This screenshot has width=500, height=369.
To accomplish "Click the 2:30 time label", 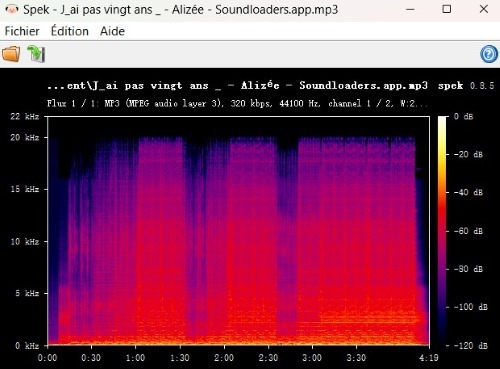I will click(x=268, y=358).
